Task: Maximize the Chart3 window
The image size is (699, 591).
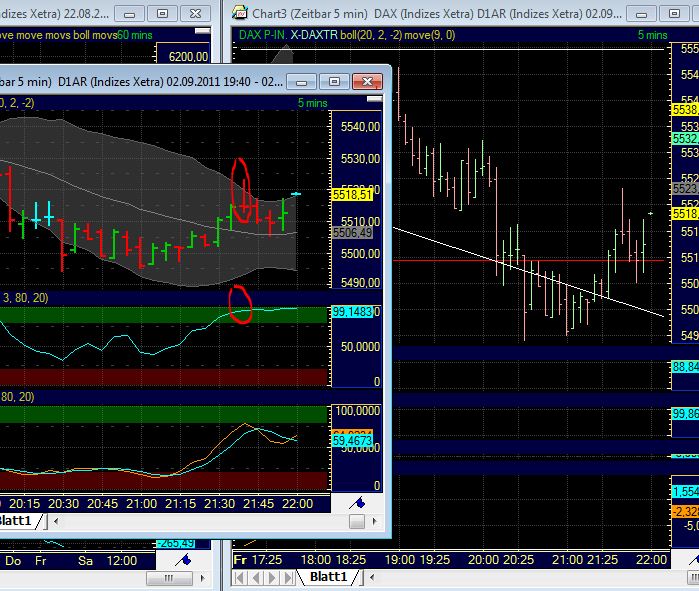Action: pos(674,14)
